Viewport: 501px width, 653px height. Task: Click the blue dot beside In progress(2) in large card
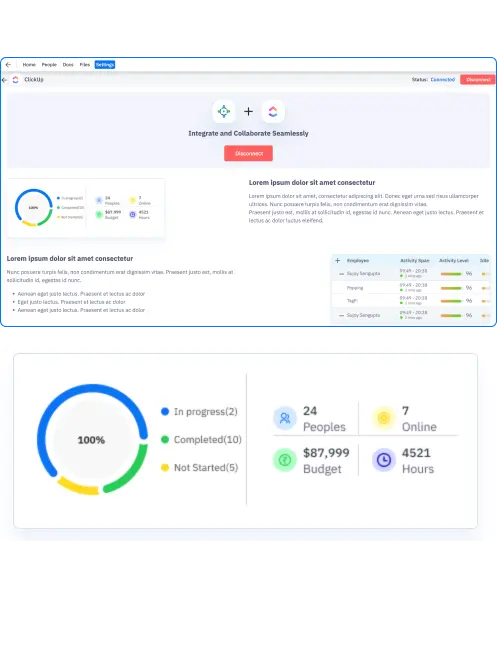click(x=165, y=411)
